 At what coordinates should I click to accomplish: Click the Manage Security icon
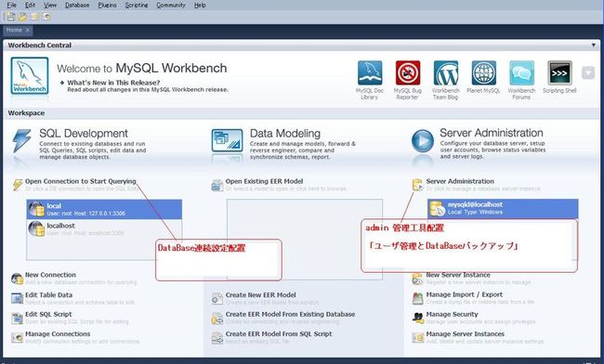418,318
